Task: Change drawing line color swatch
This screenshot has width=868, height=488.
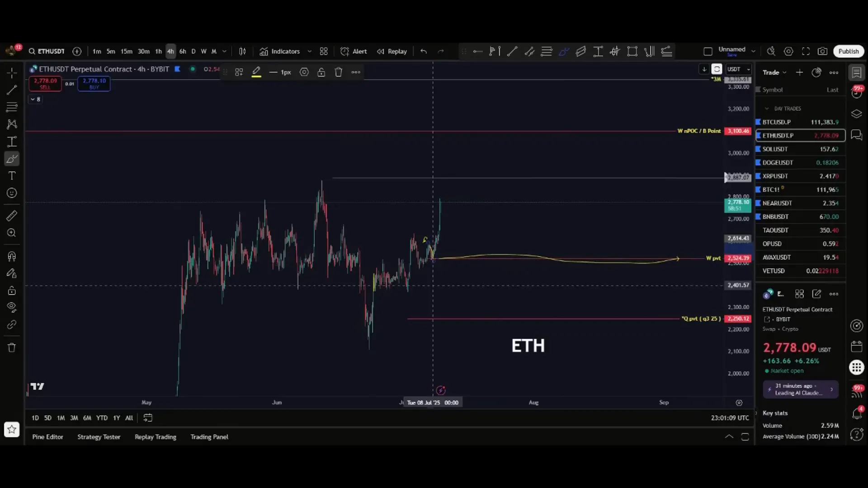Action: point(256,72)
